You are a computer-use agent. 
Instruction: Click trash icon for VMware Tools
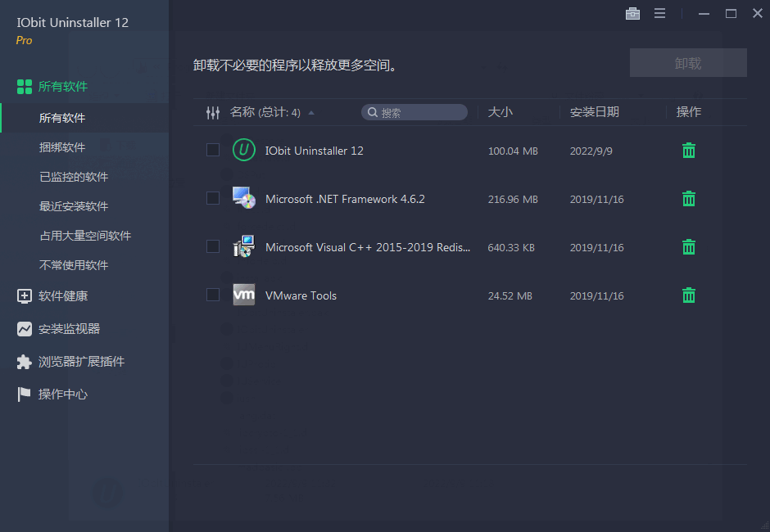tap(688, 295)
